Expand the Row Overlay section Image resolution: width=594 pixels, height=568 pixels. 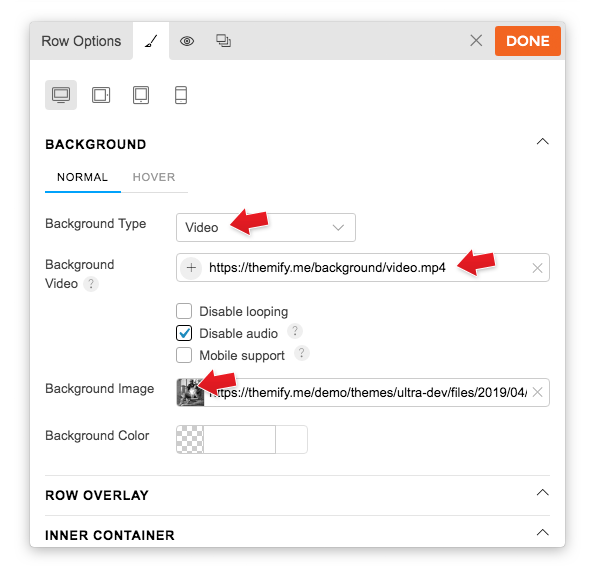[x=542, y=493]
